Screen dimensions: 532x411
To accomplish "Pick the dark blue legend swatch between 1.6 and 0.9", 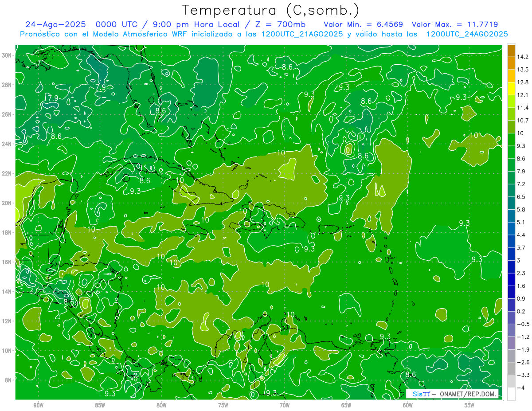I will [511, 292].
